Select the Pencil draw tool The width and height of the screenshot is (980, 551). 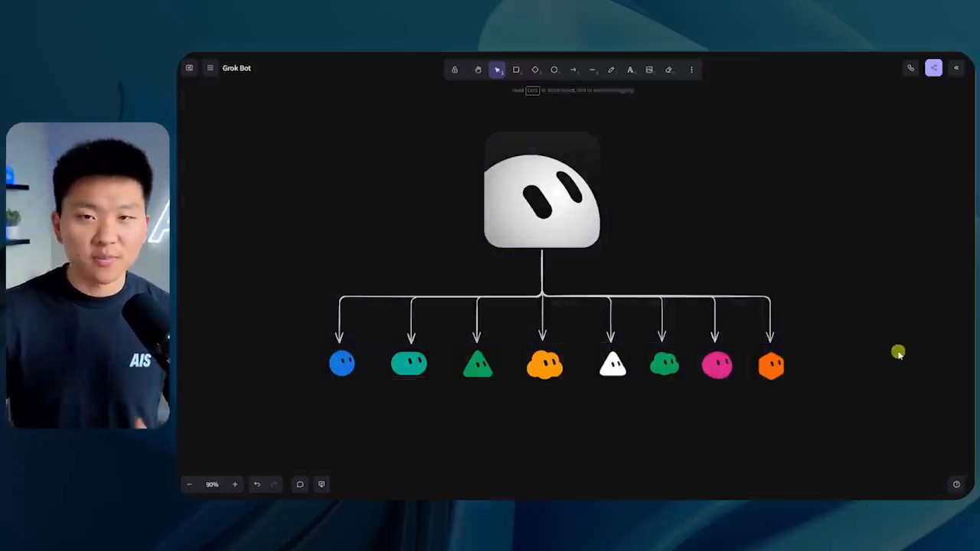coord(611,70)
